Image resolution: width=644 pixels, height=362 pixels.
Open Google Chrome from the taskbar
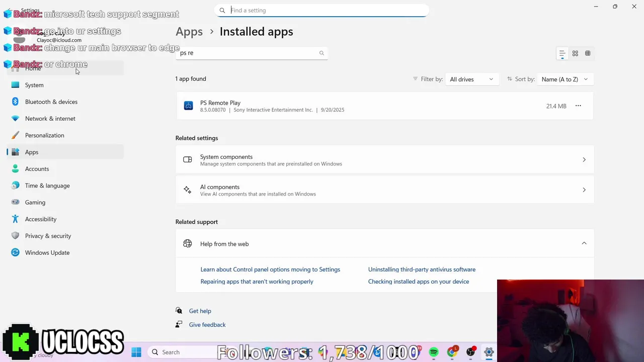point(452,352)
